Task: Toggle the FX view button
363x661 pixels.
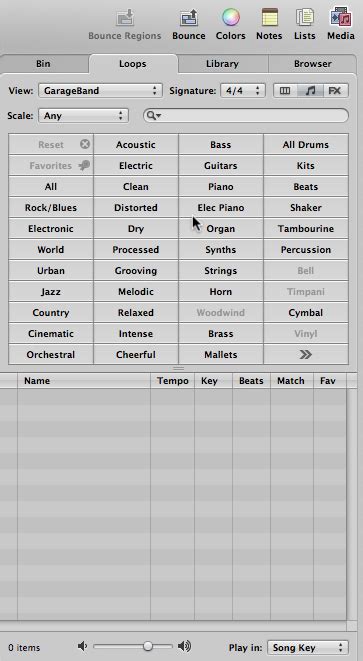Action: tap(335, 91)
